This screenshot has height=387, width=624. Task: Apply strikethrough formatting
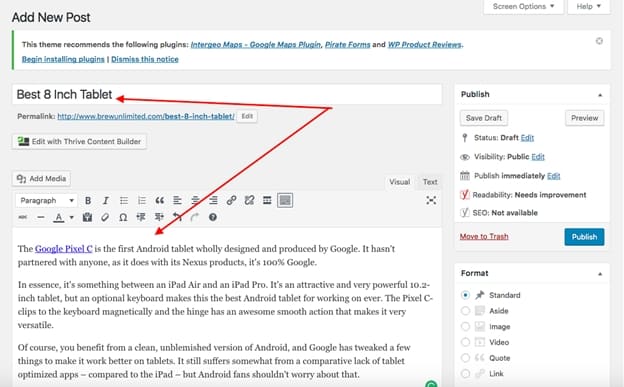pos(23,217)
